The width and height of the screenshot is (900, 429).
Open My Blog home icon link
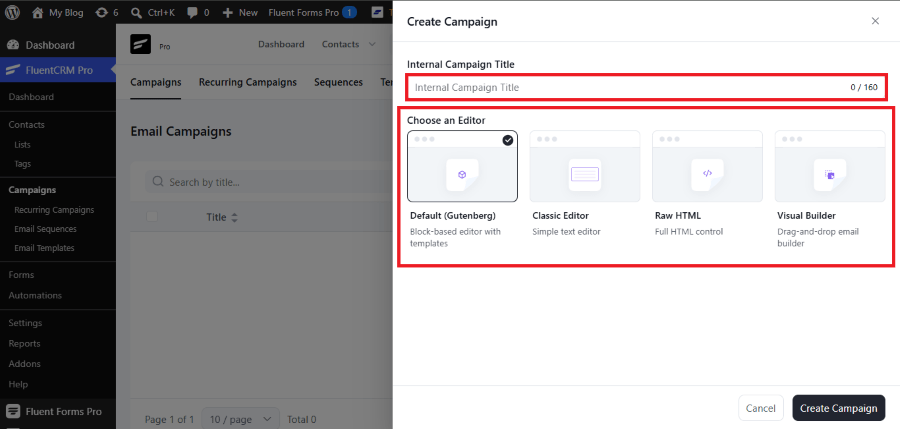click(38, 13)
